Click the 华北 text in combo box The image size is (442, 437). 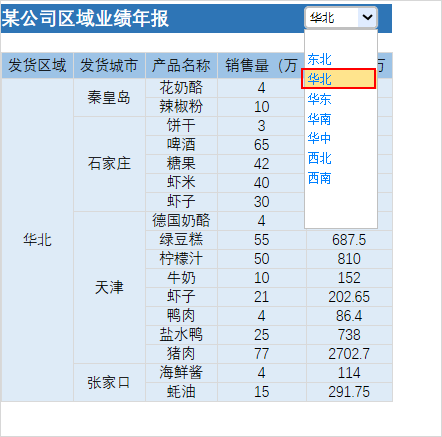coord(322,17)
